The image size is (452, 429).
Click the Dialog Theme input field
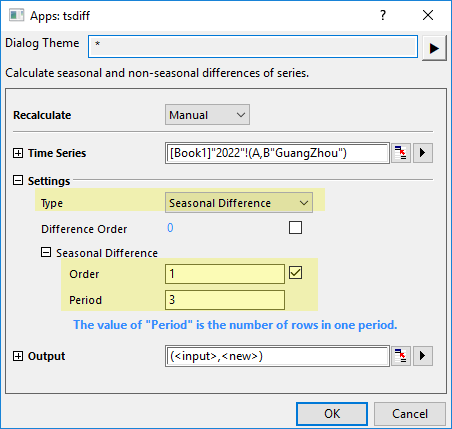[253, 46]
